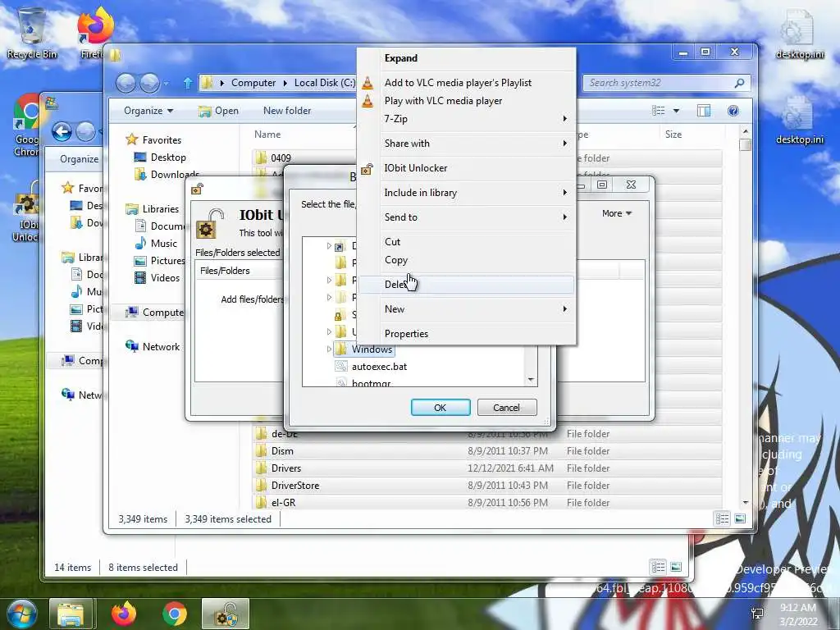
Task: Expand the Windows folder tree node
Action: click(329, 349)
